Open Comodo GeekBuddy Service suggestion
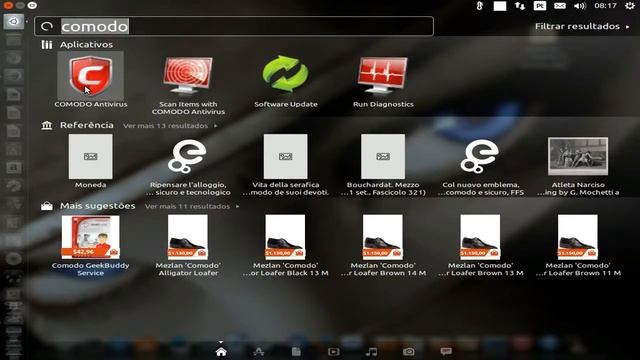The image size is (640, 360). coord(91,246)
